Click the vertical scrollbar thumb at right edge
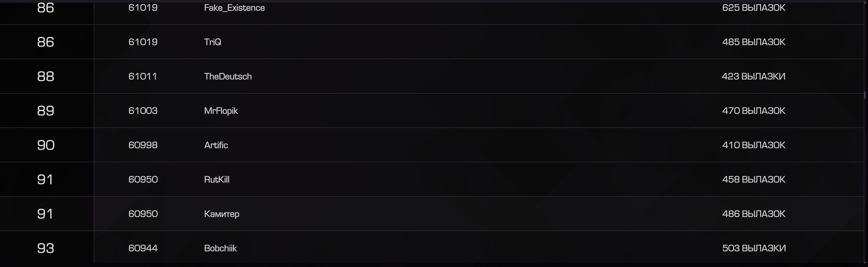This screenshot has height=267, width=868. click(x=865, y=95)
